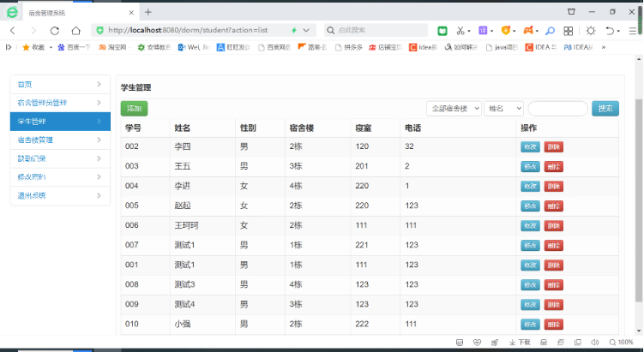The height and width of the screenshot is (352, 644).
Task: Click the sidebar toggle icon left of bookmarks
Action: pos(9,47)
